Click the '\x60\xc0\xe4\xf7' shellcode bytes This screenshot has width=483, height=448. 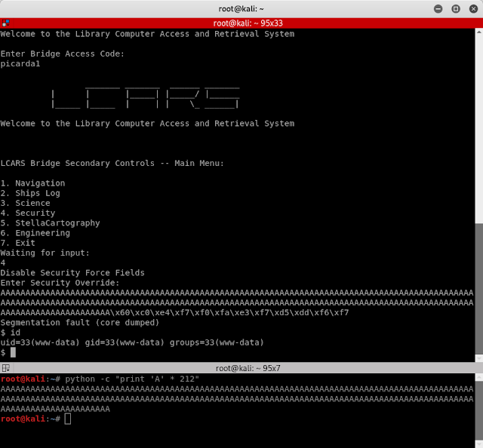(150, 312)
